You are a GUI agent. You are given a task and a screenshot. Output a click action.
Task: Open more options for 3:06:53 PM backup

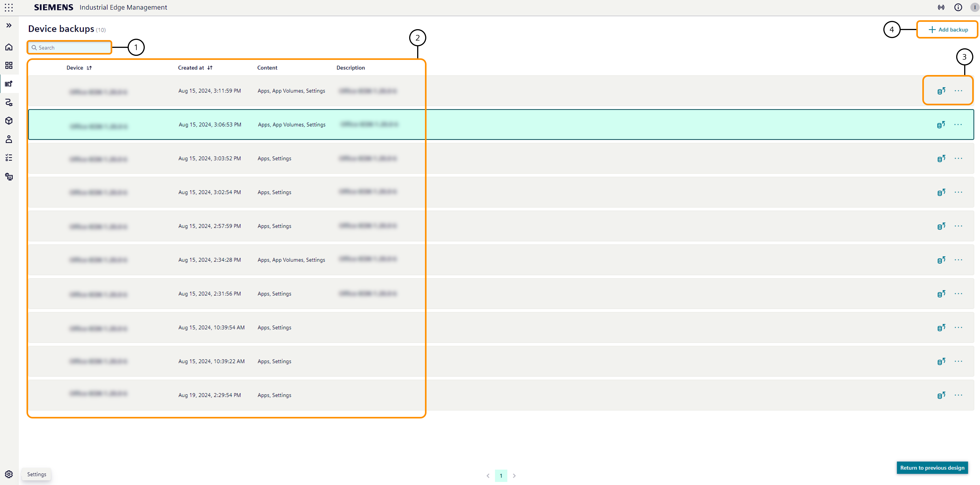click(958, 125)
